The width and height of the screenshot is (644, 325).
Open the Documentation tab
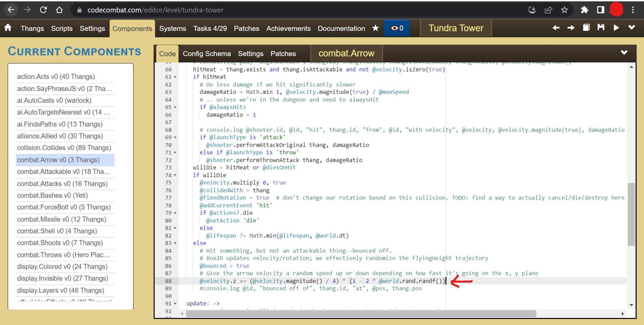tap(341, 29)
